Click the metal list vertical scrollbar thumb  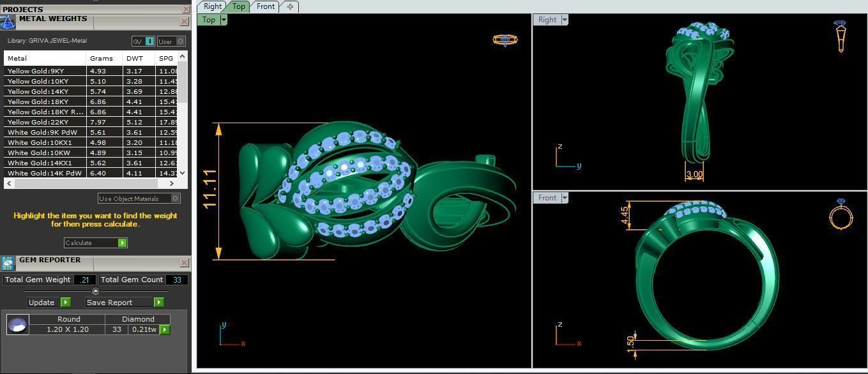pyautogui.click(x=183, y=82)
